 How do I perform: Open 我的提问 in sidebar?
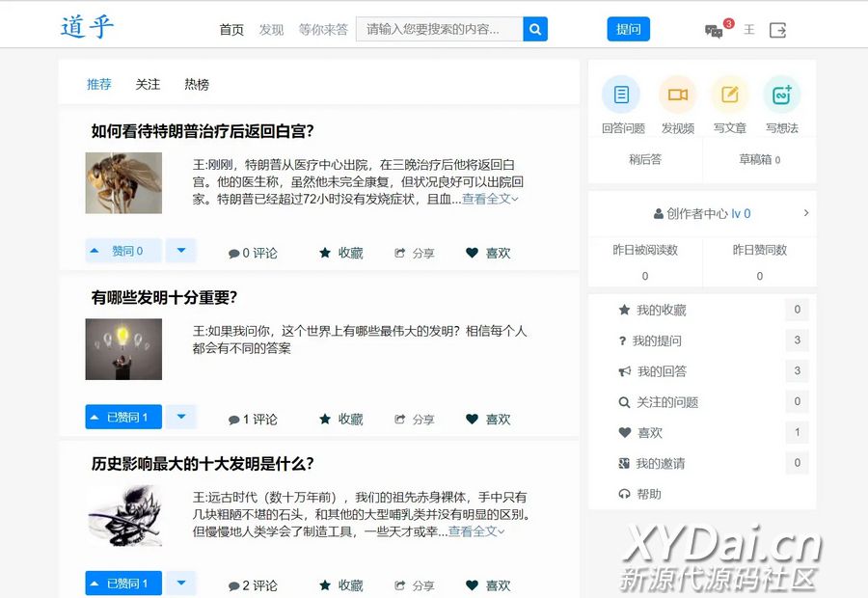tap(656, 340)
